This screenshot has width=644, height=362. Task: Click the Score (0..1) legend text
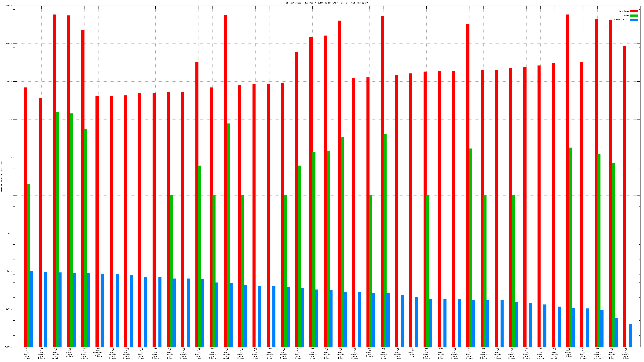tap(621, 20)
